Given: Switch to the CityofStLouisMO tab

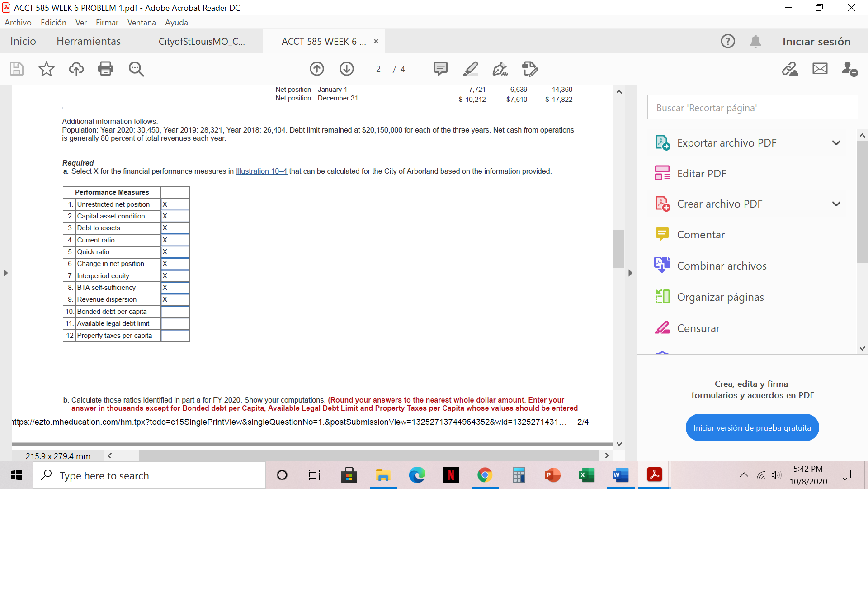Looking at the screenshot, I should [x=202, y=41].
